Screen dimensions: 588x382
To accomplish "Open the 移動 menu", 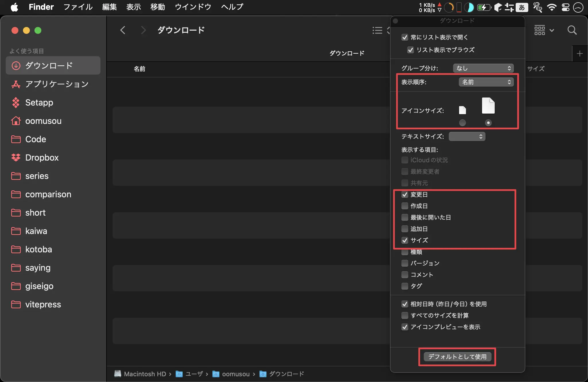I will pyautogui.click(x=158, y=7).
